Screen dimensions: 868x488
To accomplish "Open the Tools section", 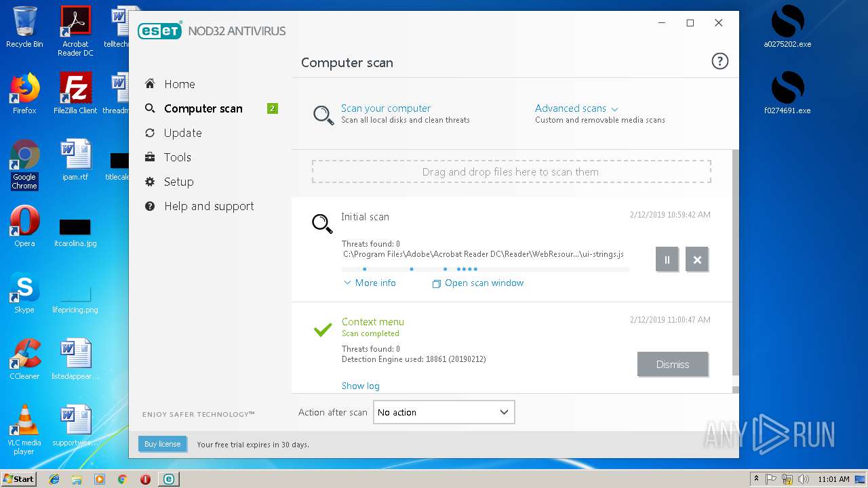I will 178,157.
